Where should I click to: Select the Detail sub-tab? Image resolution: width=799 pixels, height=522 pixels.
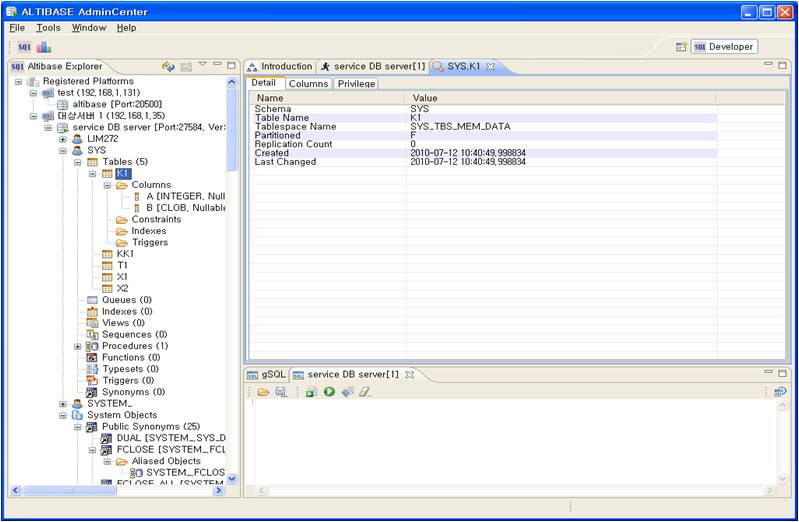(263, 83)
